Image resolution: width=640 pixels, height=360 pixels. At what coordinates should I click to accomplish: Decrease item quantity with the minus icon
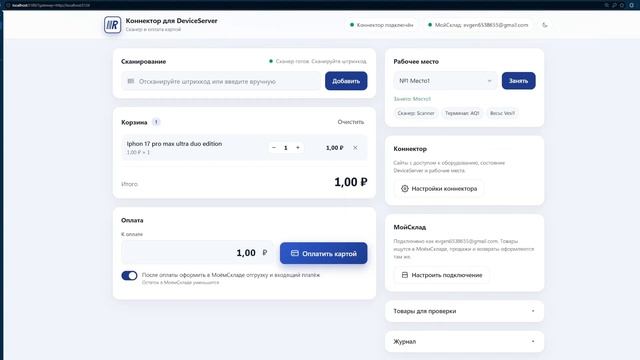point(274,148)
